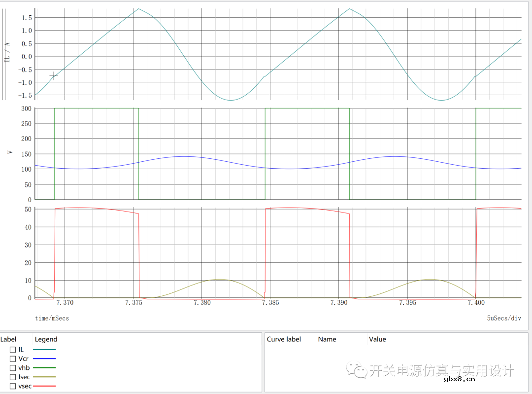Check the vsec curve checkbox

[x=13, y=386]
